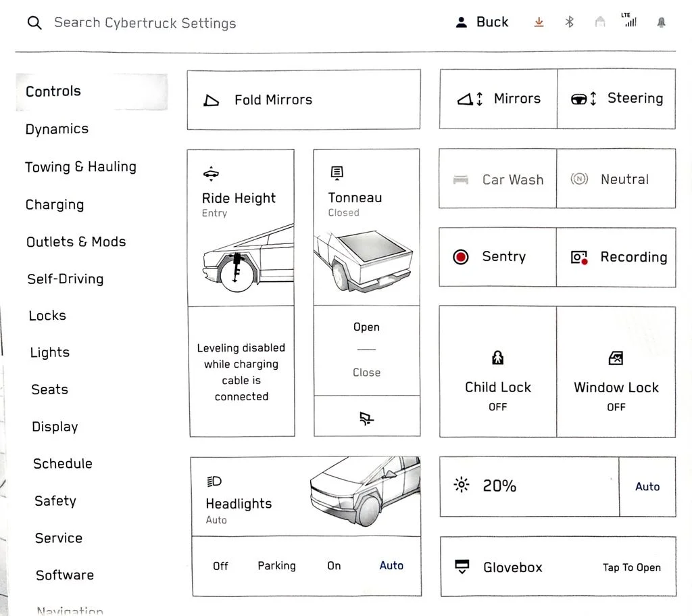The image size is (692, 616).
Task: Click 'Leveling disabled while charging' message
Action: click(241, 373)
